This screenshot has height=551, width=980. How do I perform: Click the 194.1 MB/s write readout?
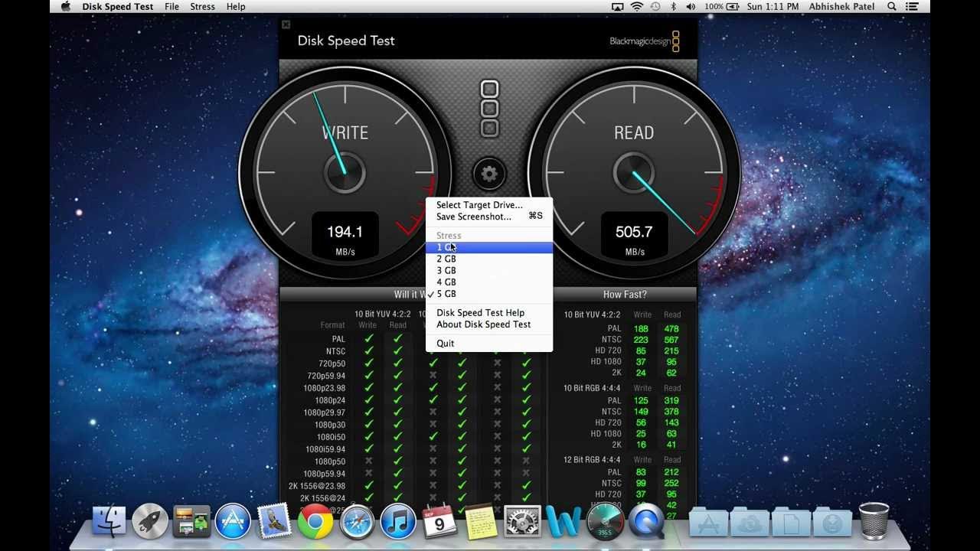click(x=345, y=236)
